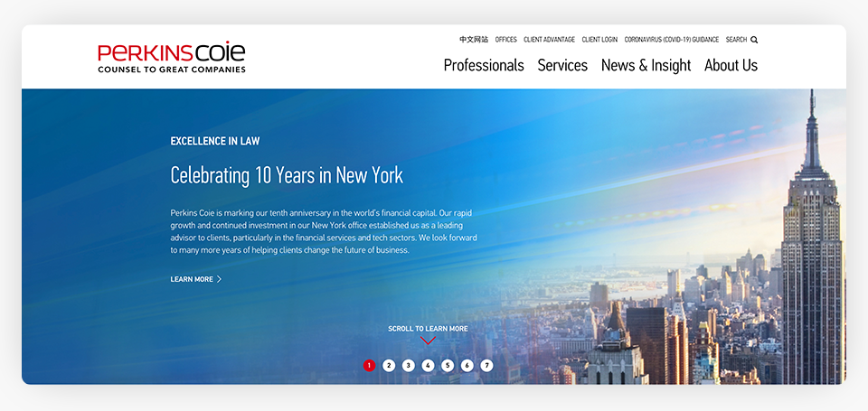Go to the Offices page
The image size is (868, 411).
(505, 40)
